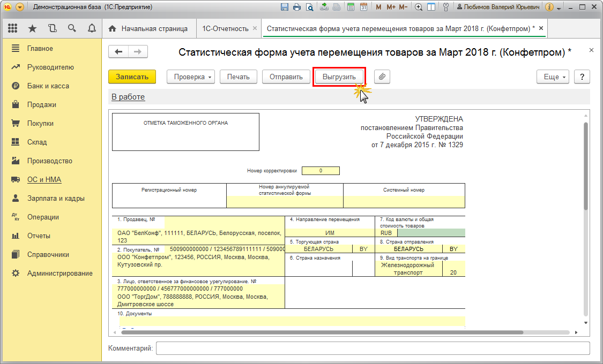This screenshot has height=364, width=603.
Task: Click the search magnifier icon
Action: point(72,28)
